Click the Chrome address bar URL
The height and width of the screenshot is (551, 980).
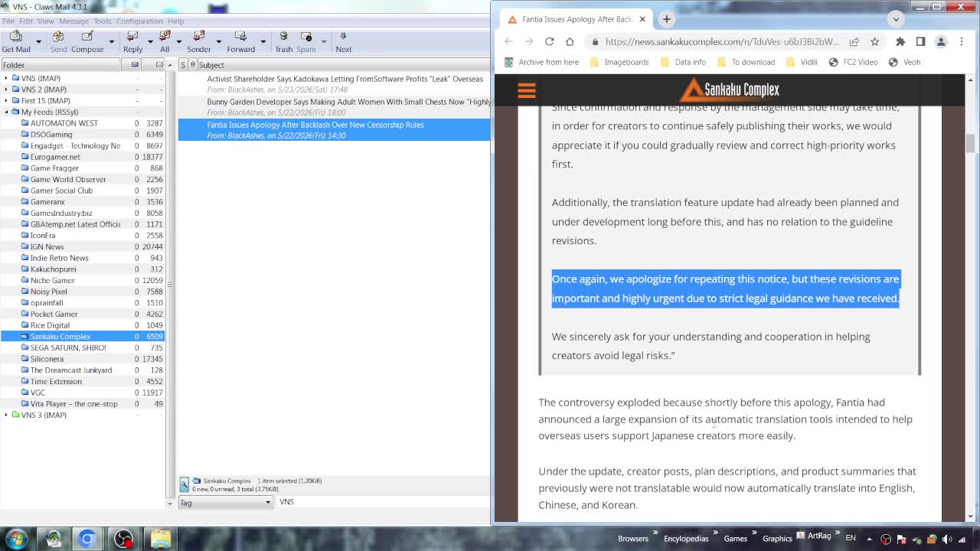tap(722, 41)
